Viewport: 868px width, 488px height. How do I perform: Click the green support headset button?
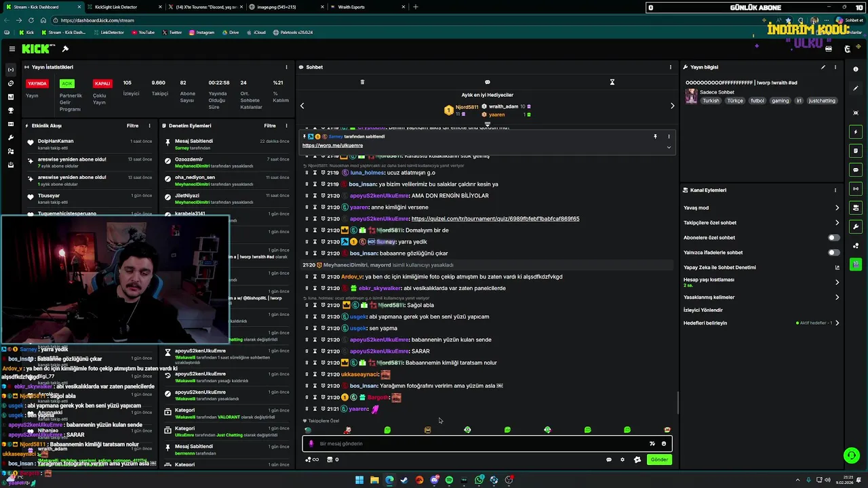(850, 455)
